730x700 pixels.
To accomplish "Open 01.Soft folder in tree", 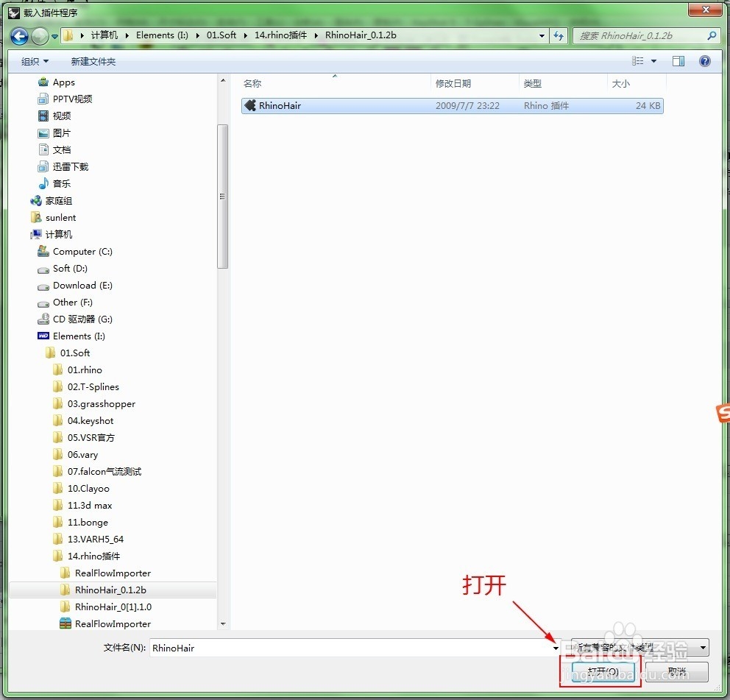I will tap(75, 353).
